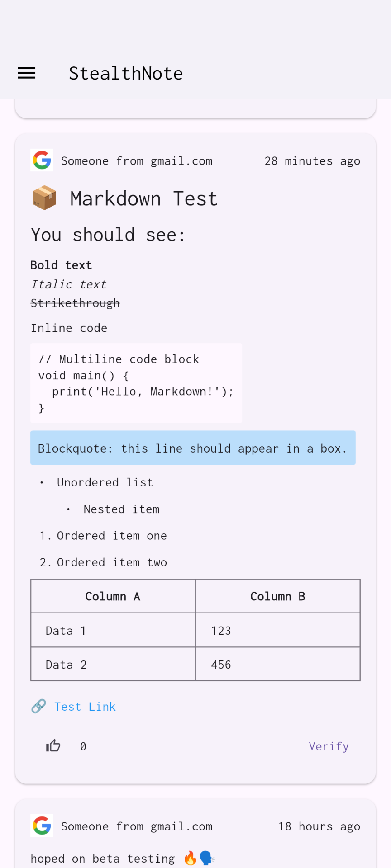Select the Column A table header
This screenshot has height=868, width=391.
click(113, 596)
